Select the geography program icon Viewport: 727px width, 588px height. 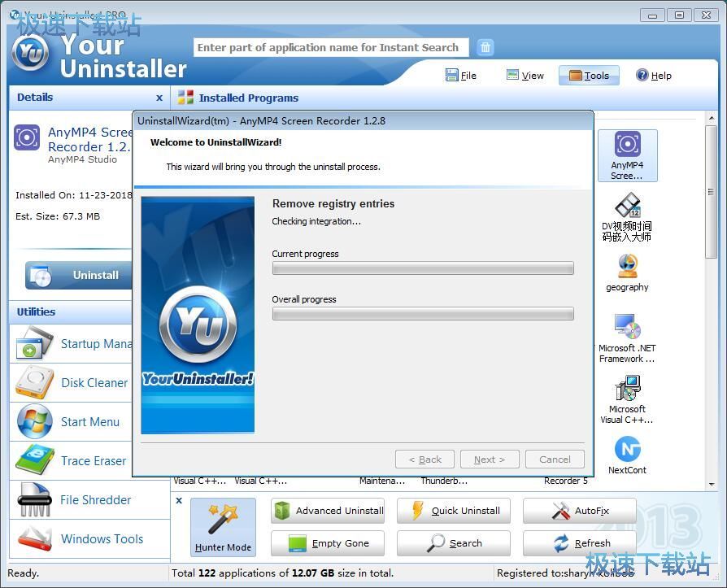coord(627,272)
